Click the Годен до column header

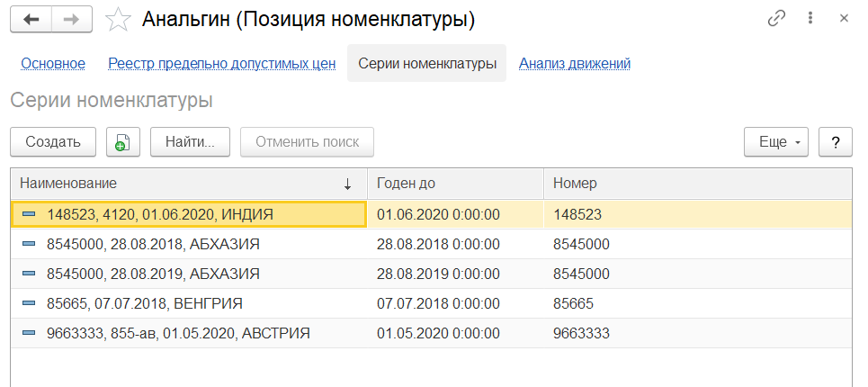pos(454,184)
